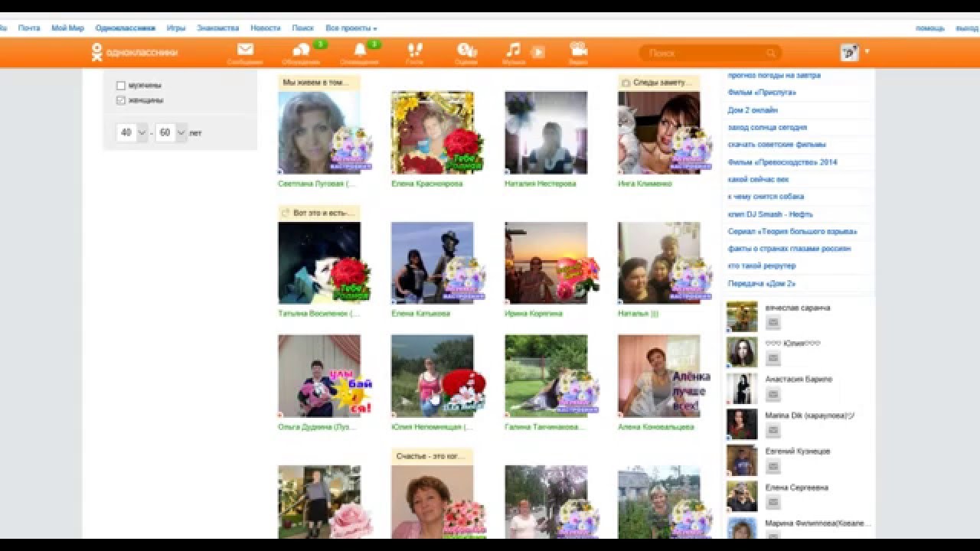Open Анастасия Барило's avatar in friends list
The image size is (980, 551).
[742, 388]
